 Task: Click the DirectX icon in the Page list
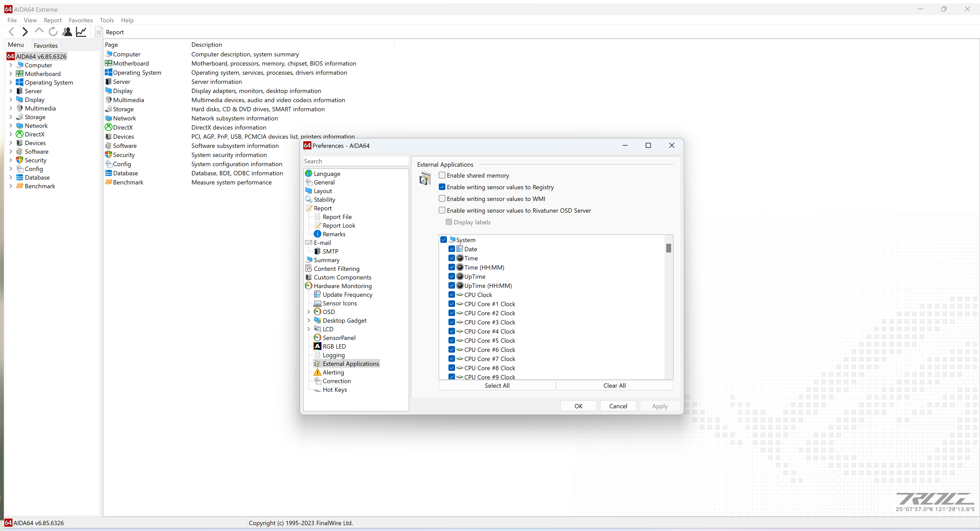pos(109,127)
